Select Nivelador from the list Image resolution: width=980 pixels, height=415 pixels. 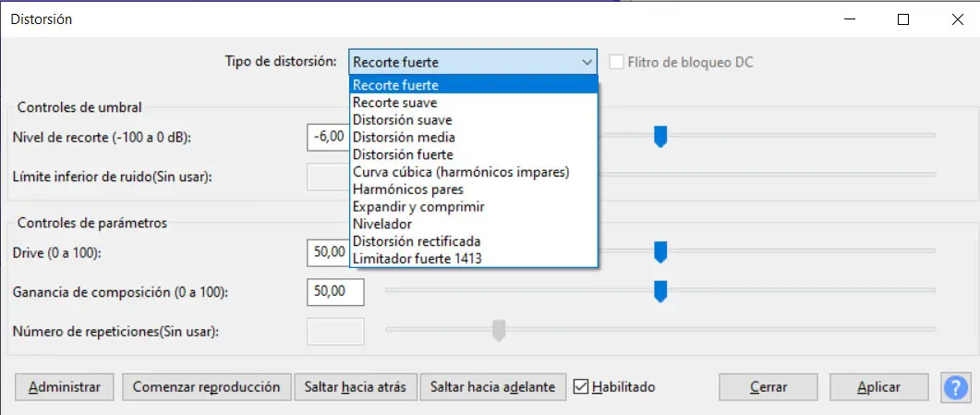[x=382, y=224]
